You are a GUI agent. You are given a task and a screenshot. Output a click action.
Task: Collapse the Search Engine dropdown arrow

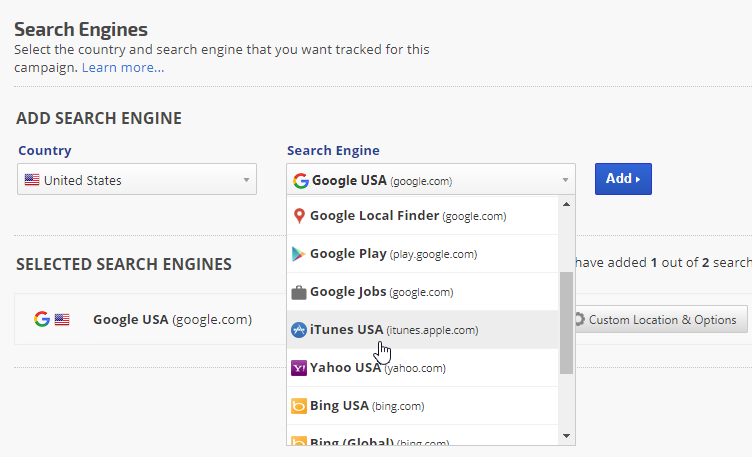coord(565,181)
